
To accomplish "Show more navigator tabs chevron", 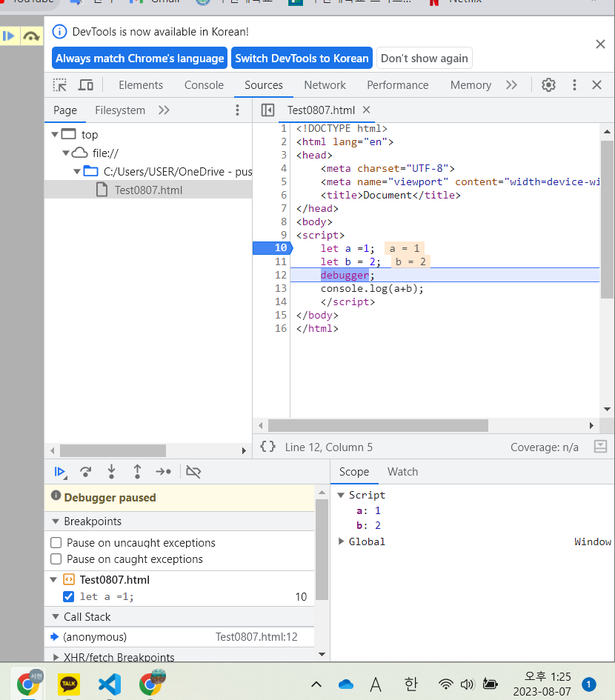I will pyautogui.click(x=164, y=110).
